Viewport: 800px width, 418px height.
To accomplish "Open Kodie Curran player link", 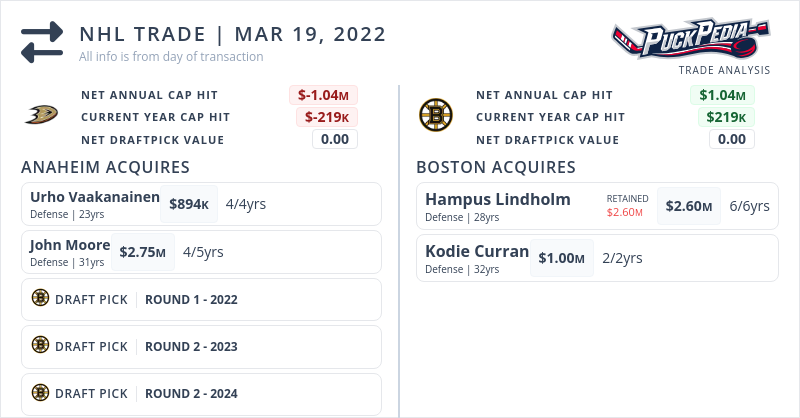I will 477,251.
